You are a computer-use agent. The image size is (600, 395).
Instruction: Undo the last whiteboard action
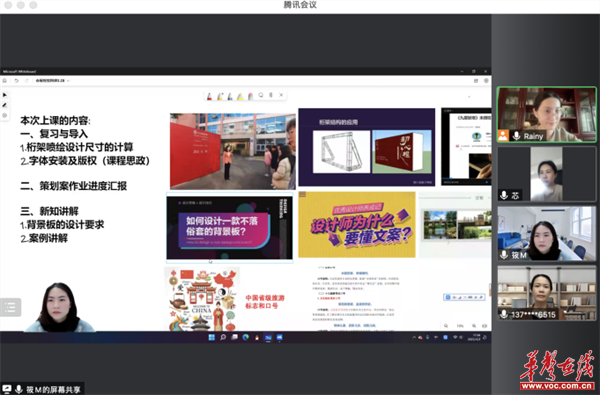(16, 81)
